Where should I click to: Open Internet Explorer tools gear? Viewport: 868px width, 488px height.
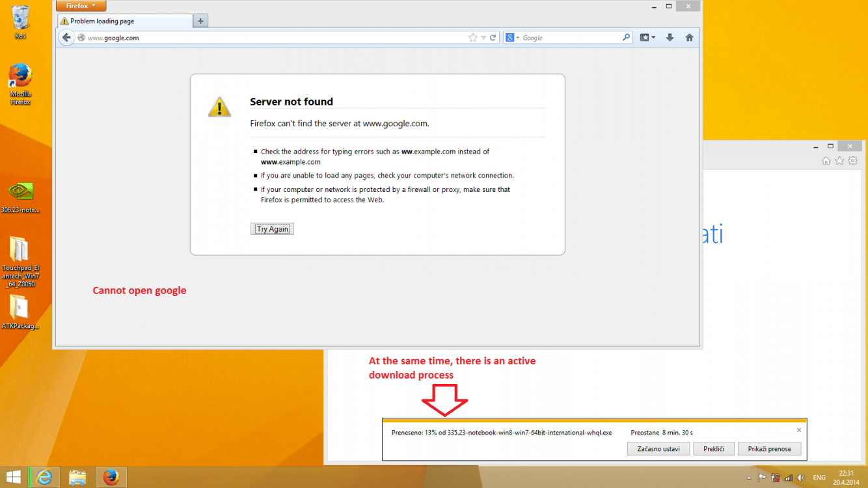[853, 161]
